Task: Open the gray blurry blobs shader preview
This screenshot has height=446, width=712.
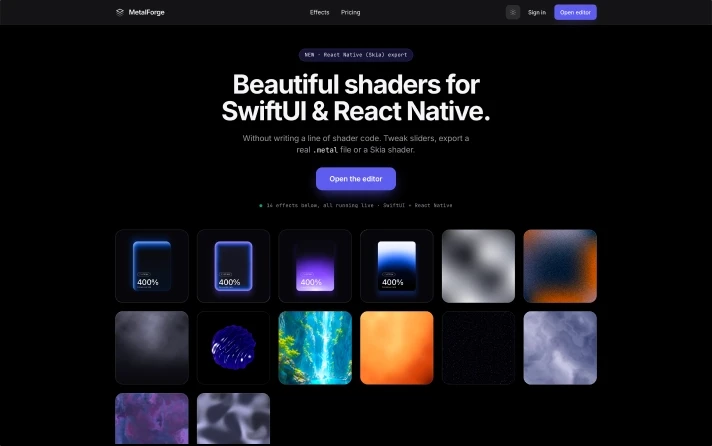Action: [x=478, y=266]
